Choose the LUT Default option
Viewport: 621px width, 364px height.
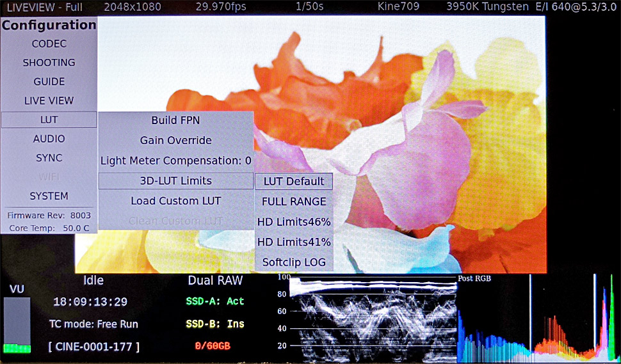294,181
